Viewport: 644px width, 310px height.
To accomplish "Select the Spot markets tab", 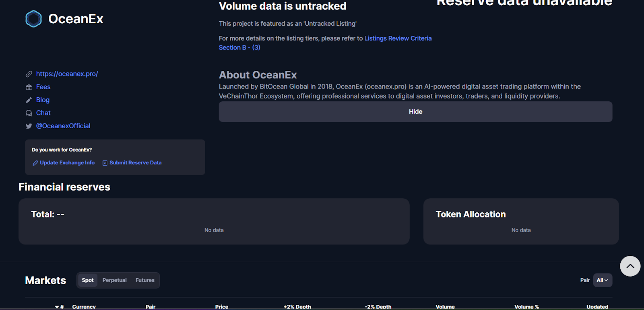I will [x=88, y=280].
